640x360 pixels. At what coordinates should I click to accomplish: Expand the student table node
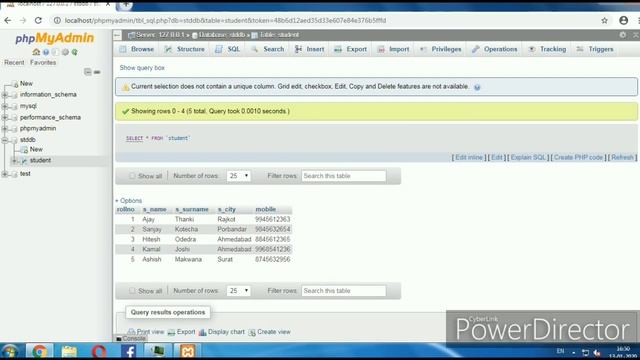click(15, 161)
